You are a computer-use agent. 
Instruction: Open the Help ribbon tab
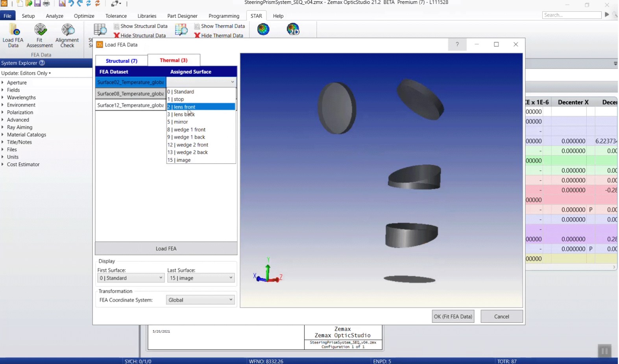[278, 16]
